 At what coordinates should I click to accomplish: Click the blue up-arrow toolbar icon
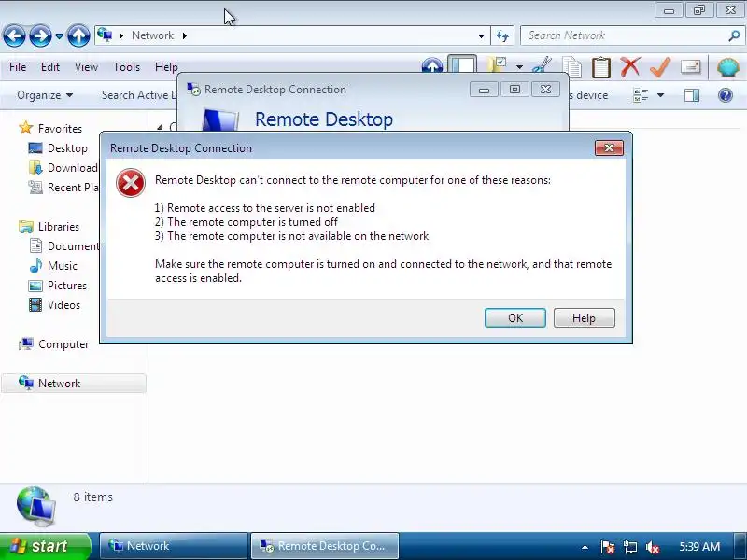432,66
